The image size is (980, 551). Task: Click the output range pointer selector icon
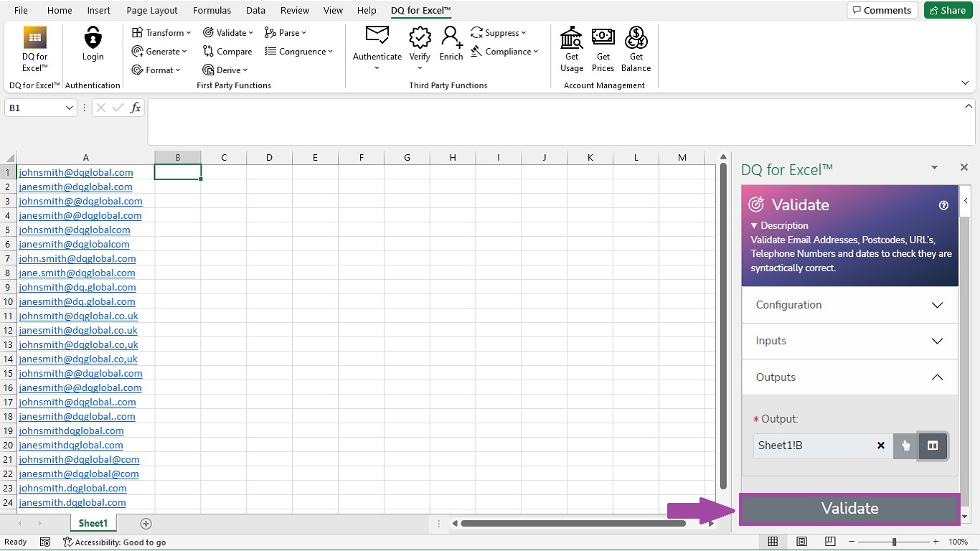tap(905, 446)
